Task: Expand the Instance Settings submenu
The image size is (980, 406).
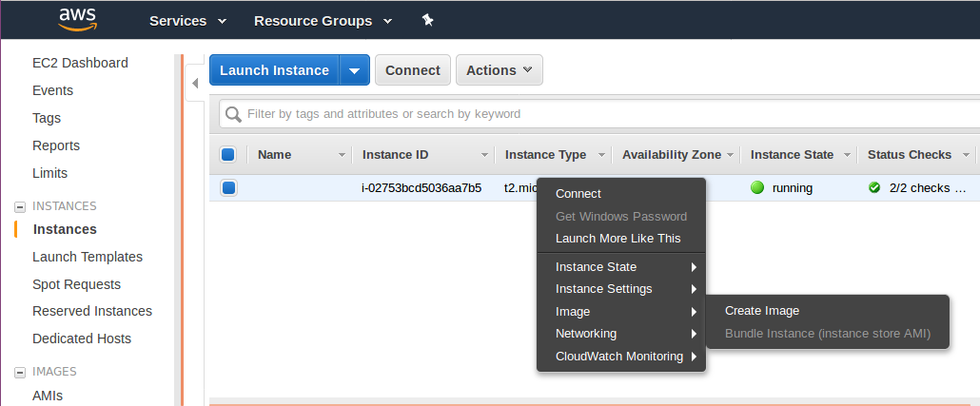Action: 621,288
